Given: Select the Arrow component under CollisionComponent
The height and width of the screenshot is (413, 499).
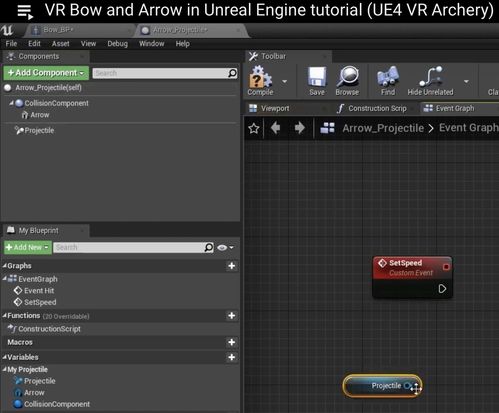Looking at the screenshot, I should [40, 115].
